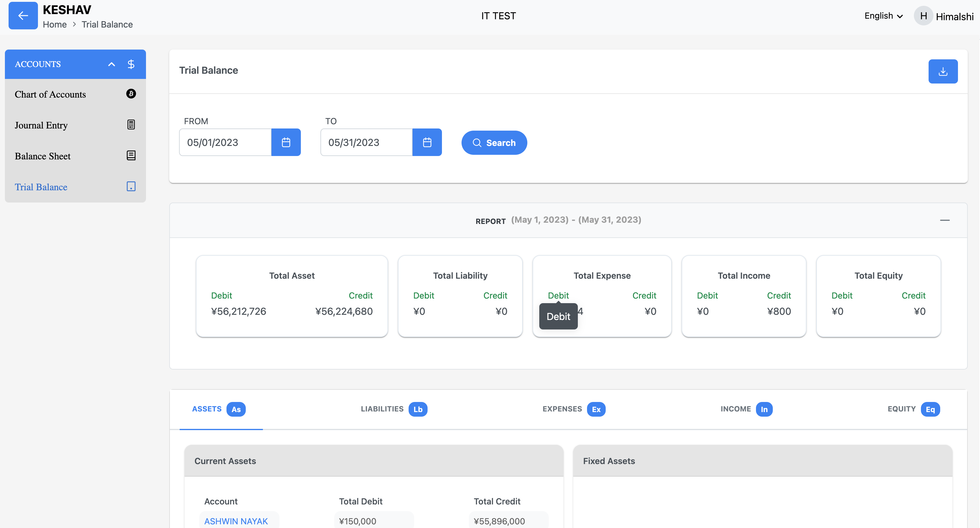Click Total Asset debit value ¥56,212,726
This screenshot has height=528, width=980.
pos(238,311)
